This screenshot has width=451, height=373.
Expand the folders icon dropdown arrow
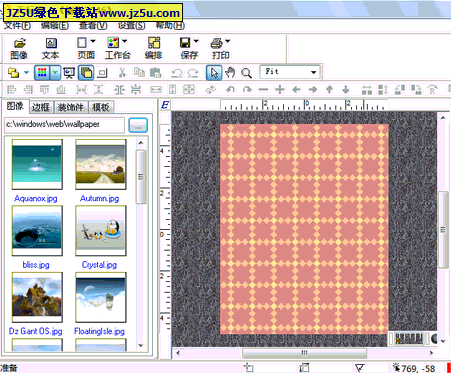pos(26,72)
